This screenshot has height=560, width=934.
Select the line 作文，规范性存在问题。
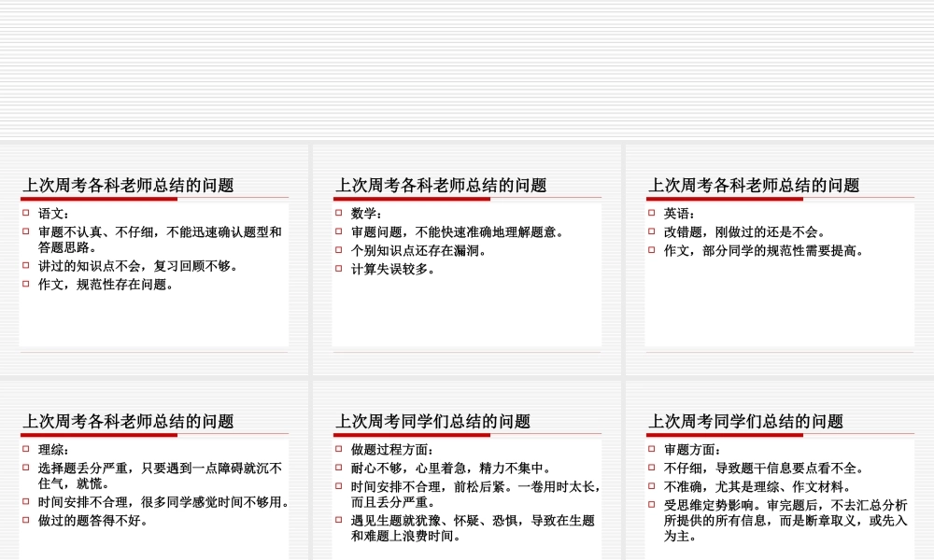[106, 285]
